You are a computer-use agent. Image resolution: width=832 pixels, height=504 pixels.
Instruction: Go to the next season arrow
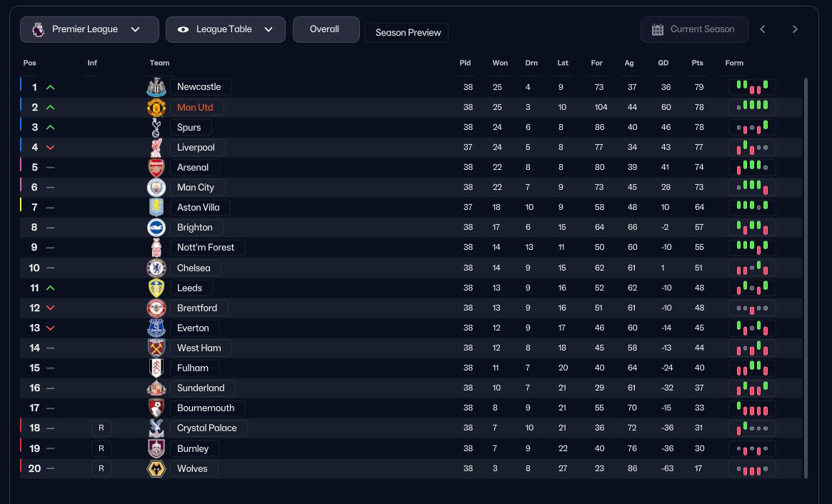pos(795,29)
